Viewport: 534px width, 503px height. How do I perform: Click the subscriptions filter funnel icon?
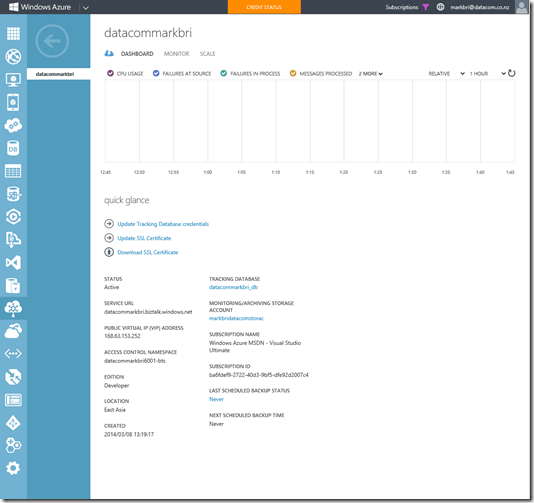426,7
